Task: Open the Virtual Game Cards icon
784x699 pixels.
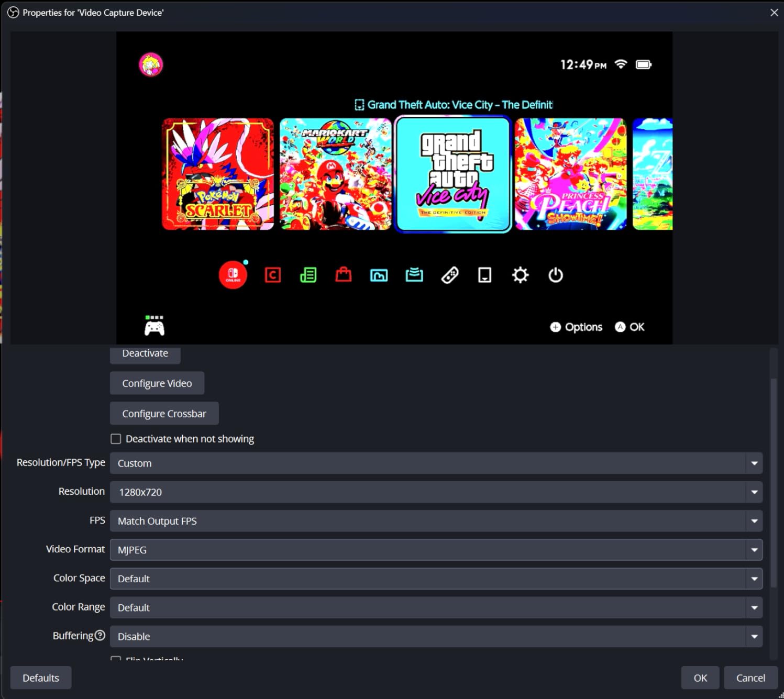Action: [x=485, y=275]
